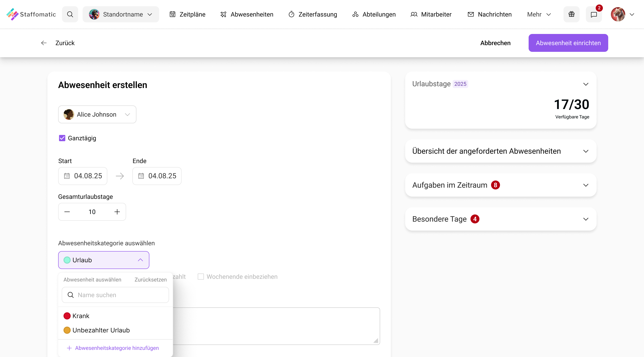The width and height of the screenshot is (644, 357).
Task: Click the Abwesenheit einrichten button
Action: 568,43
